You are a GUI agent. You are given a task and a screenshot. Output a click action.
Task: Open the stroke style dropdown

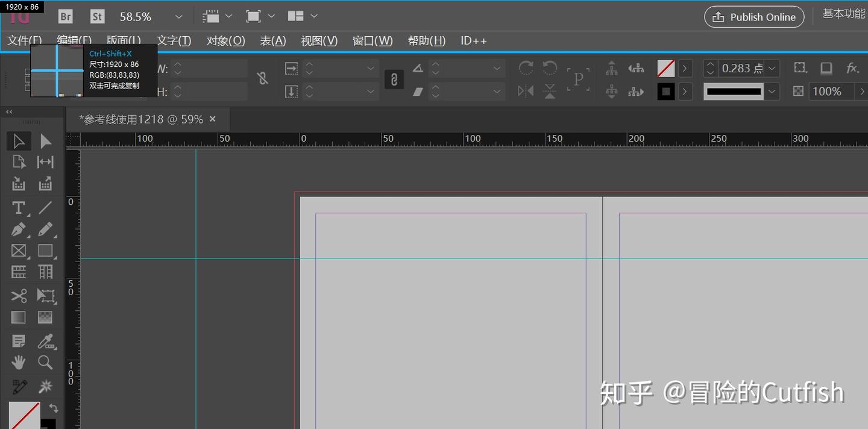tap(772, 92)
